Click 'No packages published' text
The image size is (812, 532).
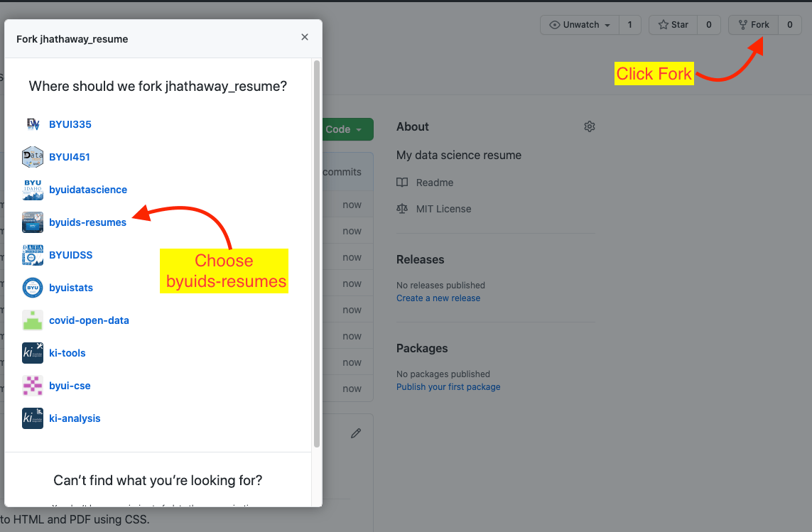(x=443, y=374)
